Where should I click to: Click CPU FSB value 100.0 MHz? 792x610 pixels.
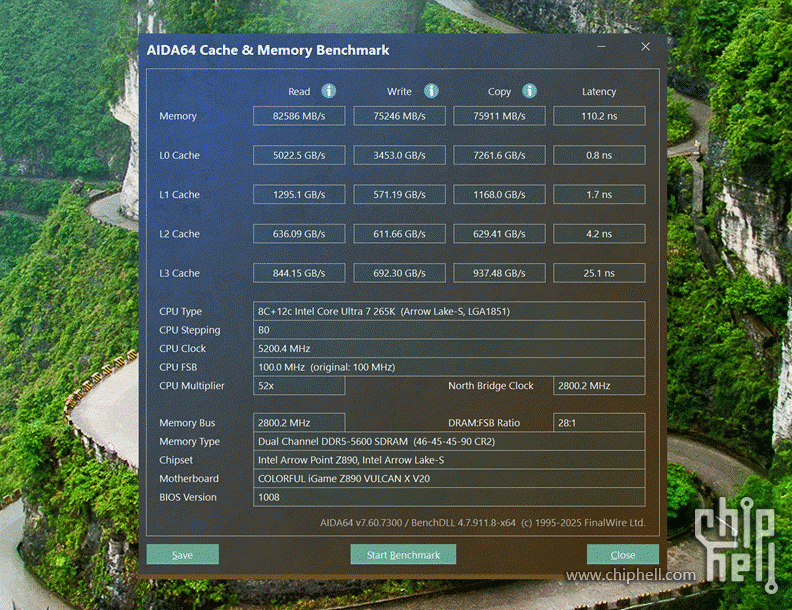[x=449, y=367]
